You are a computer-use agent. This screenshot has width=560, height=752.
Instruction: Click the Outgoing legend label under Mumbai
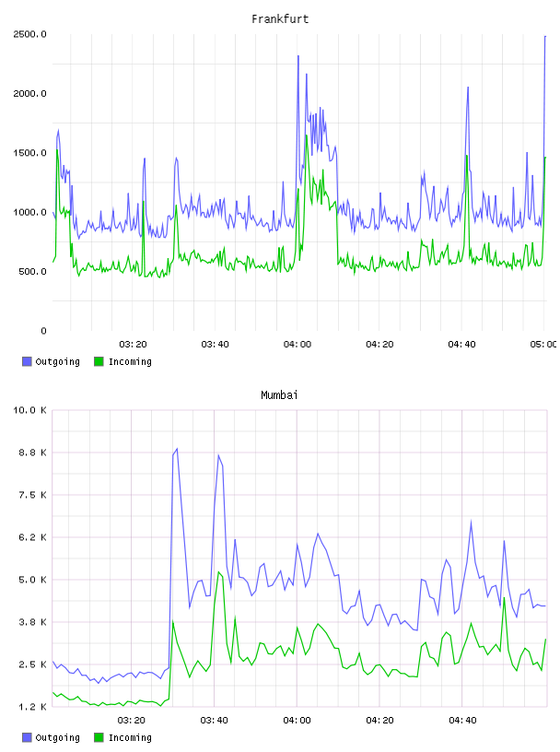tap(57, 738)
